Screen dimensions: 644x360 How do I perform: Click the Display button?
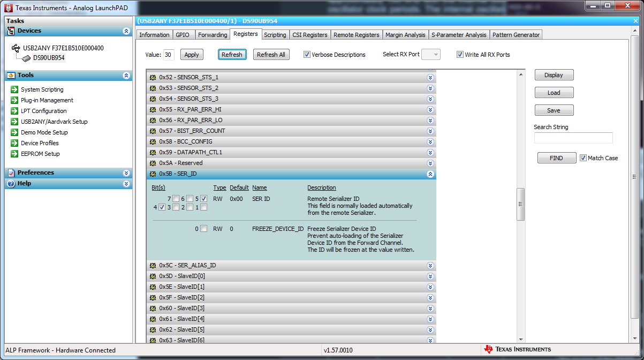(554, 75)
